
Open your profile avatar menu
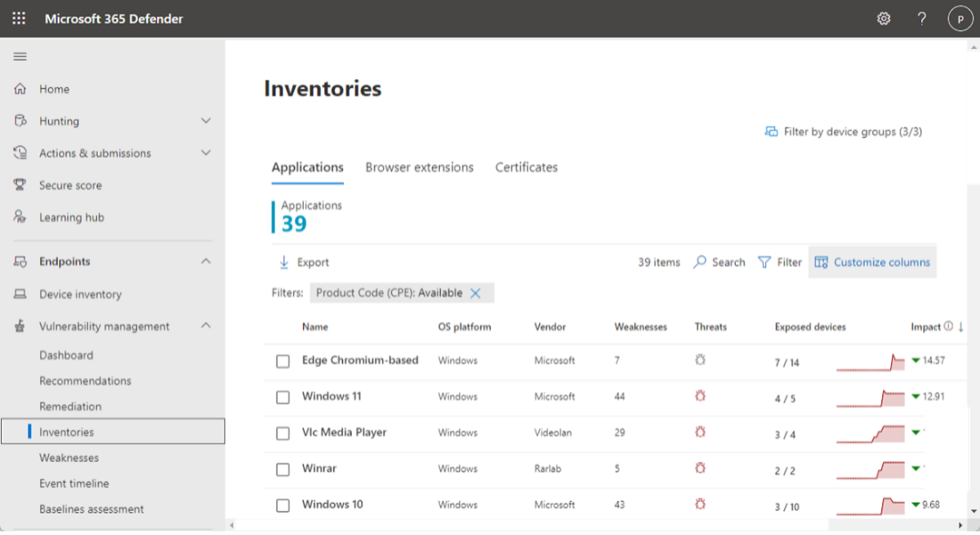pos(960,18)
